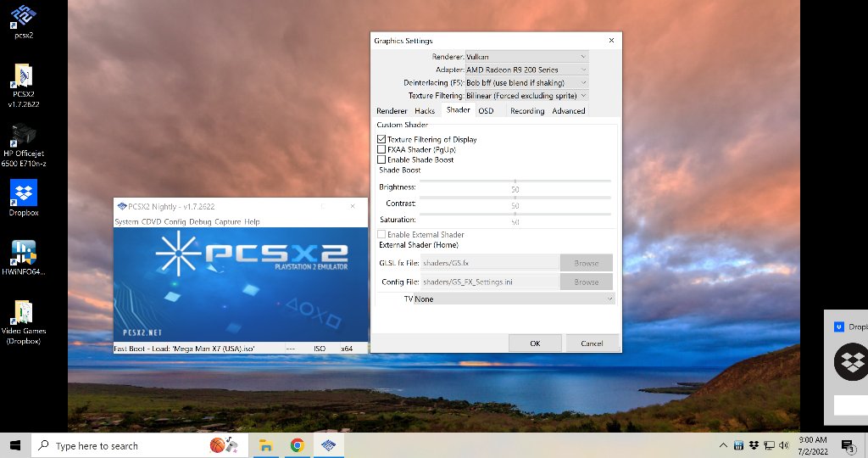Toggle Texture Filtering of Display checkbox

(381, 139)
